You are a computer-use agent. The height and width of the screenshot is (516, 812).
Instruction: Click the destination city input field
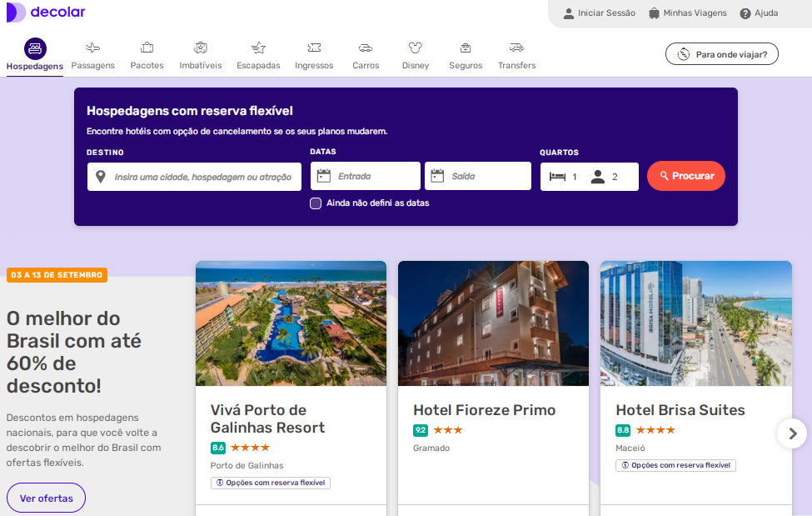pos(194,177)
